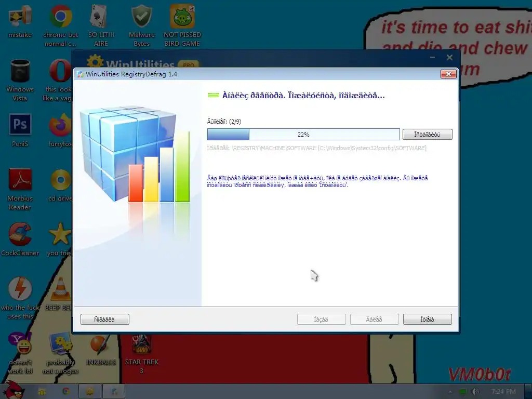Switch to the WinUtilities gear taskbar button
532x399 pixels.
[89, 392]
